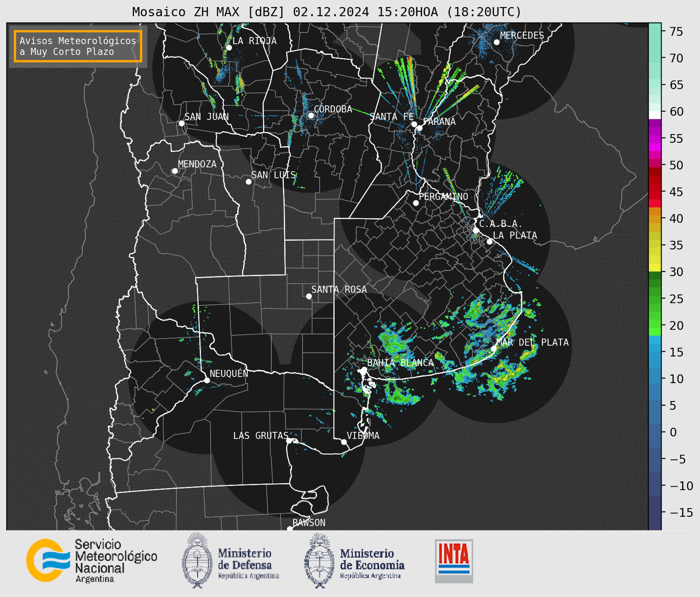Click the magenta 55 dBZ colorbar segment
The width and height of the screenshot is (700, 597).
[655, 139]
